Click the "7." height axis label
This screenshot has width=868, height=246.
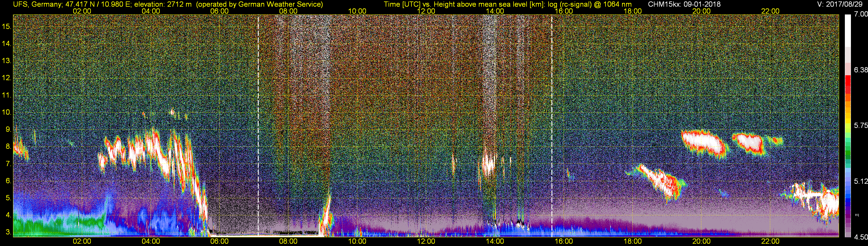[x=8, y=164]
